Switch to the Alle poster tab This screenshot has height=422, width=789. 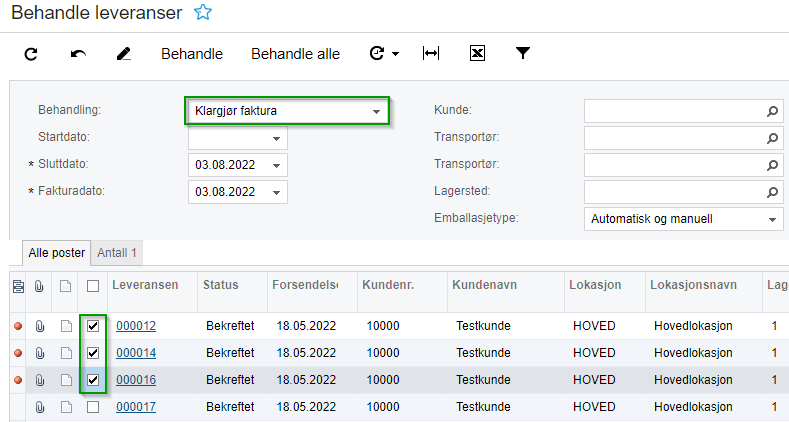(56, 252)
